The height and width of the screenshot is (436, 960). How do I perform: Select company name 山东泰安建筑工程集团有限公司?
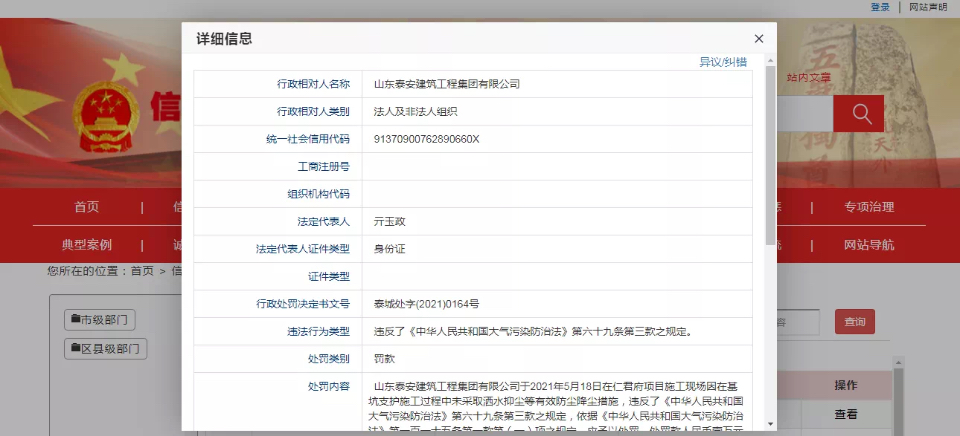(447, 84)
